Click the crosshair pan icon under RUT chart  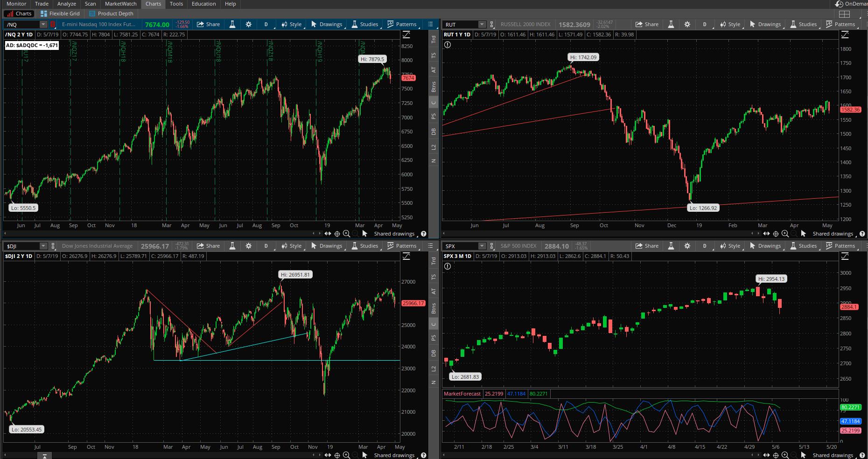pyautogui.click(x=776, y=234)
